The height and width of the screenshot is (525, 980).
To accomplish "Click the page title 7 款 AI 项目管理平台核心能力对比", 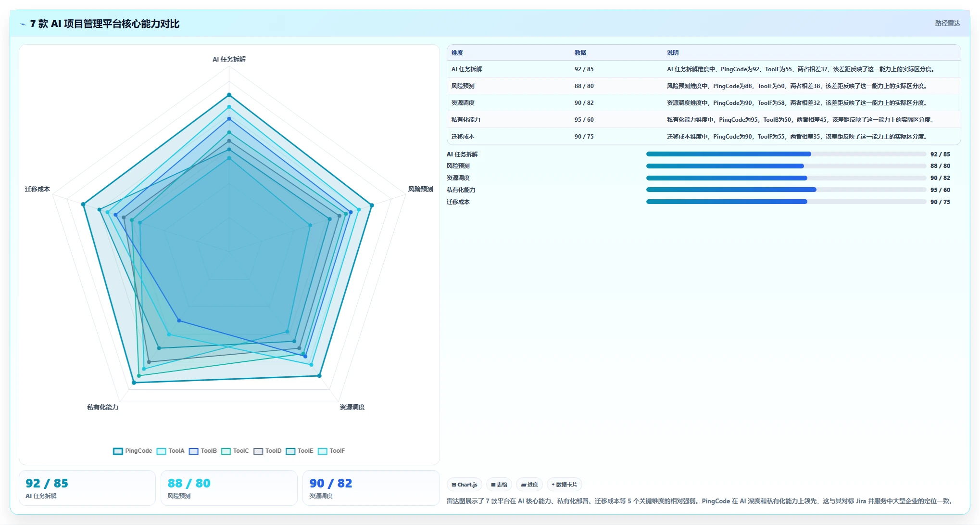I will [105, 24].
